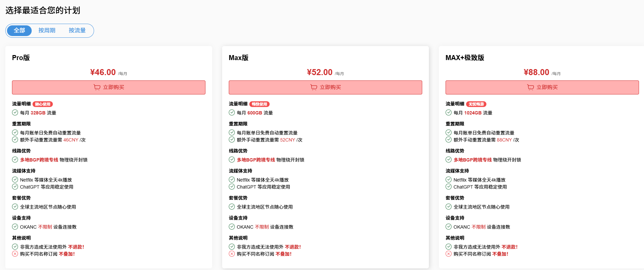Click the 无忧畅游 badge in MAX+极致版 card
The width and height of the screenshot is (644, 270).
coord(476,104)
